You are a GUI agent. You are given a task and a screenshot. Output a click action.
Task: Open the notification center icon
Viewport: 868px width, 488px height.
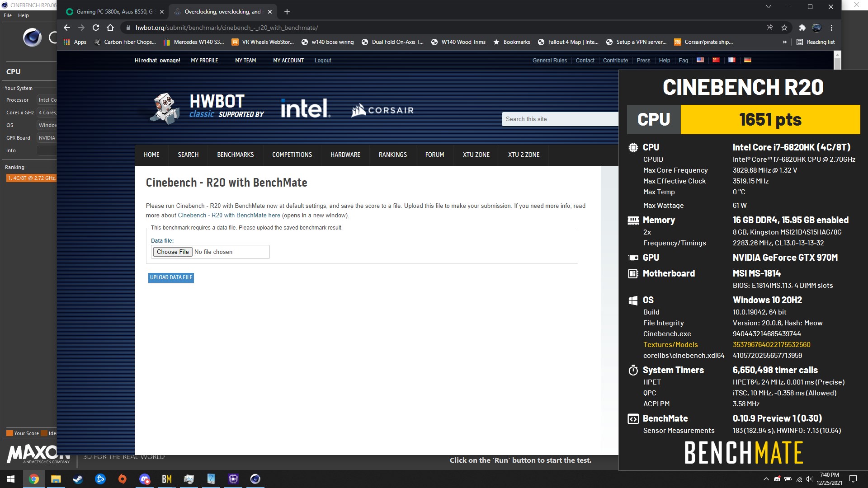853,479
